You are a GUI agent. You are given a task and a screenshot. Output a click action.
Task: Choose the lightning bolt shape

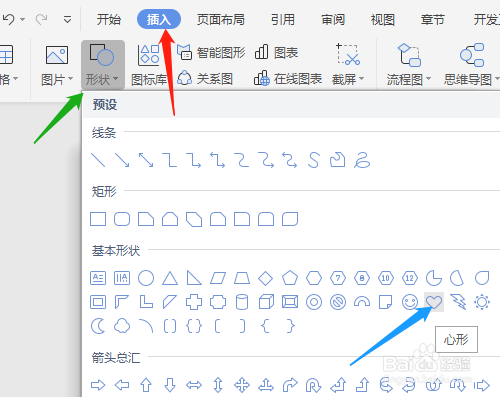coord(458,302)
